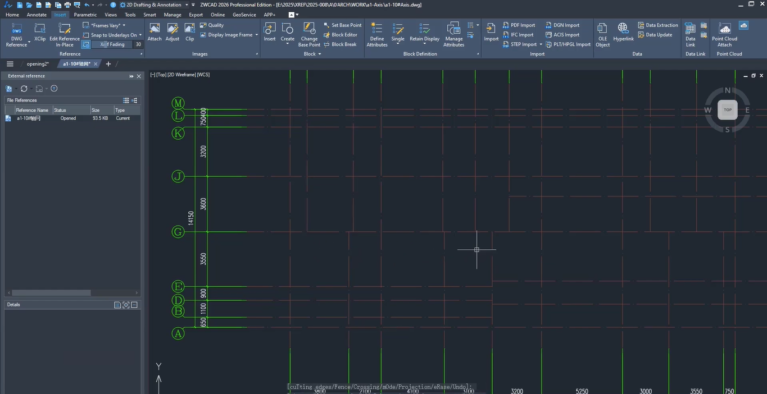Open the drawing tabs list menu
Viewport: 767px width, 394px height.
10,64
